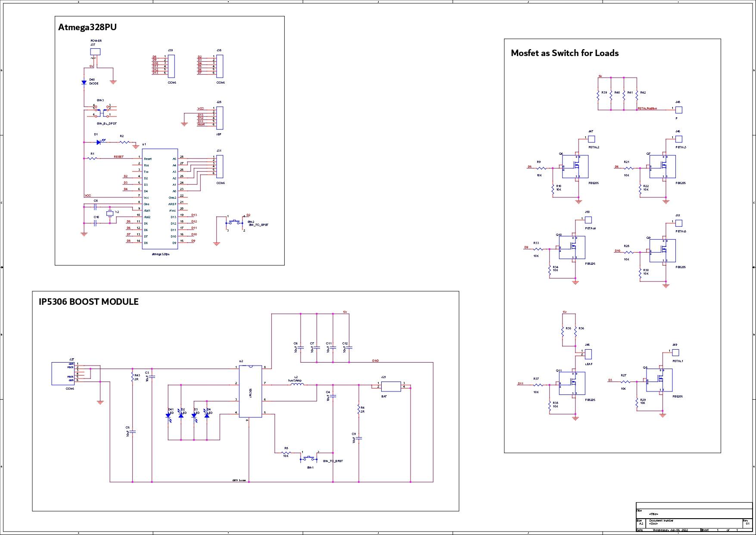Click the C3 capacitor symbol
The height and width of the screenshot is (535, 756).
(x=152, y=377)
